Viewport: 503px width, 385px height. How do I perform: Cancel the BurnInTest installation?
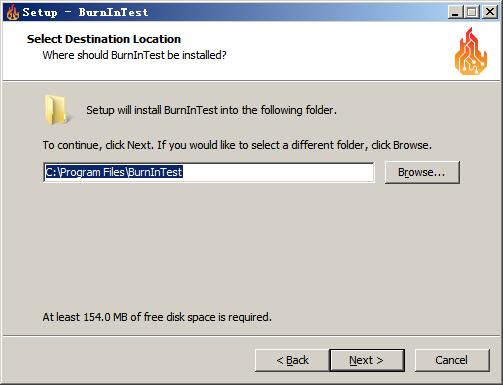pyautogui.click(x=452, y=360)
